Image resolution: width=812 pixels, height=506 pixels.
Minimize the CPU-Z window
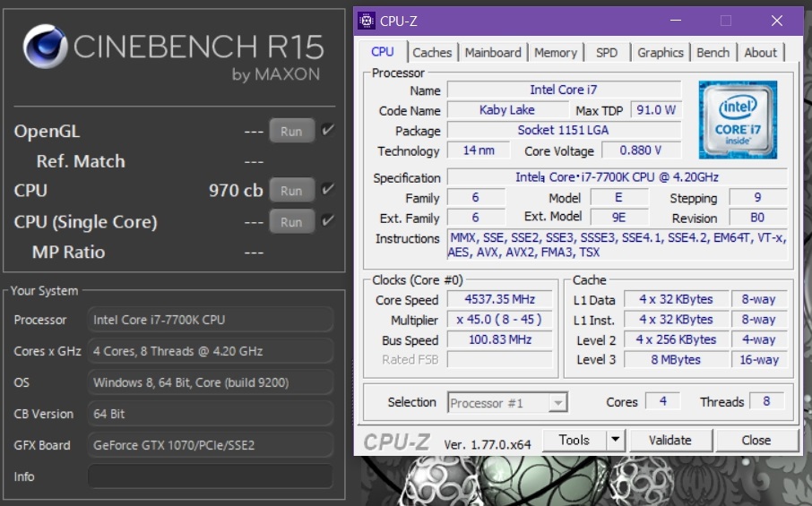(675, 21)
